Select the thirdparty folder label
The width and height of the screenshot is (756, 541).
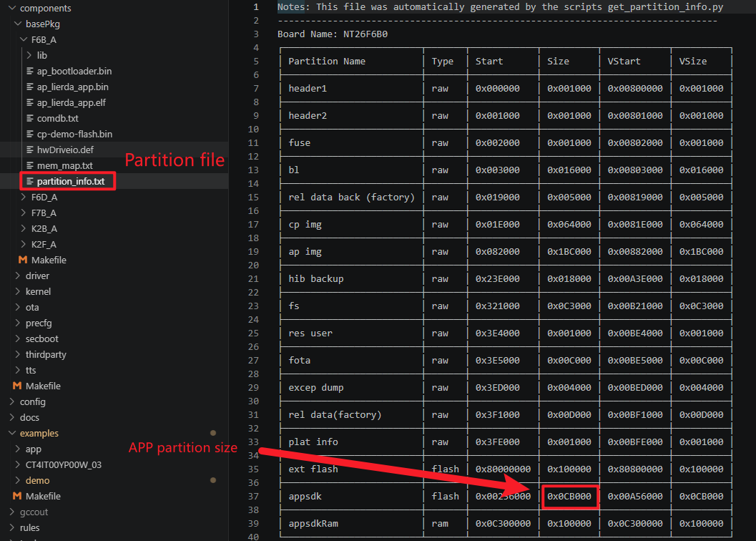[x=46, y=354]
